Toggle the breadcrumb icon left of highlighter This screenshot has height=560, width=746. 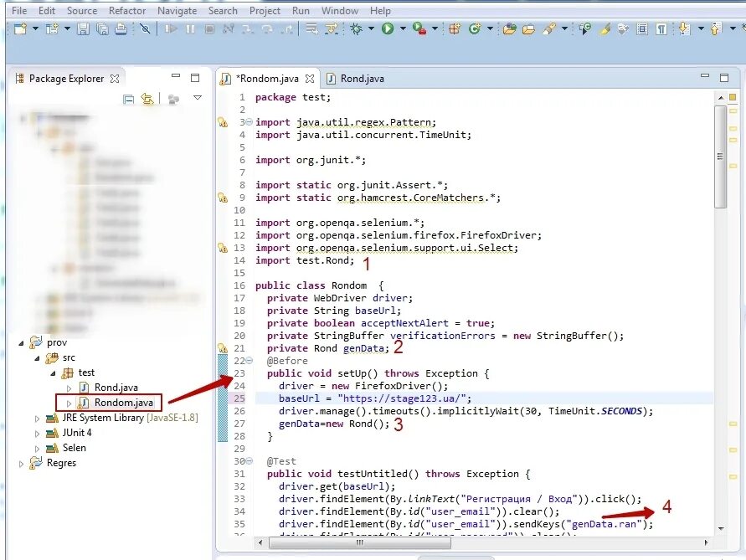click(x=585, y=29)
